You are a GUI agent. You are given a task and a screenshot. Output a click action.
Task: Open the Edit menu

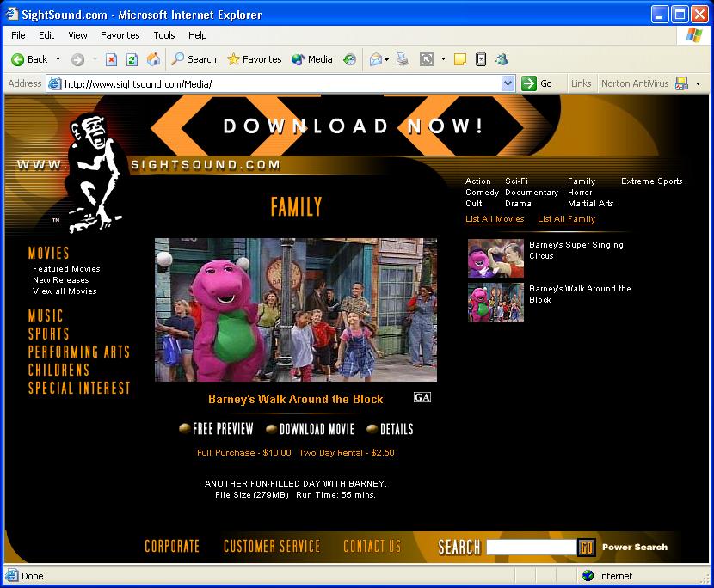(x=46, y=35)
